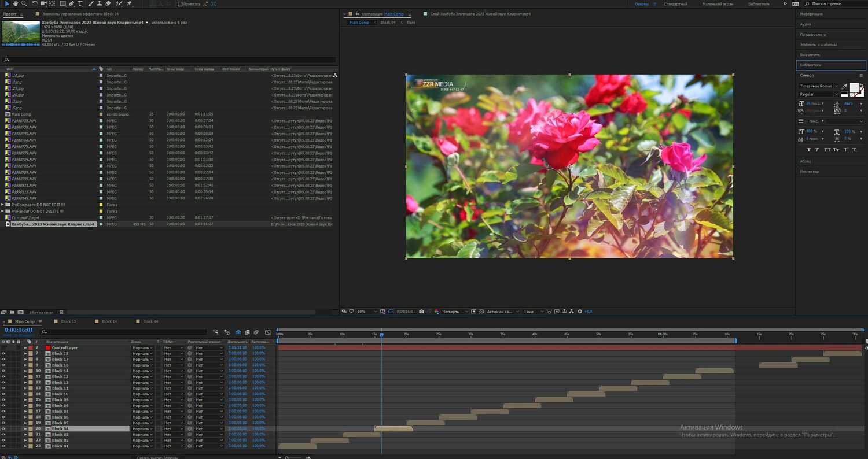Hide the Block 17 layer with its eye
This screenshot has width=868, height=459.
[3, 359]
